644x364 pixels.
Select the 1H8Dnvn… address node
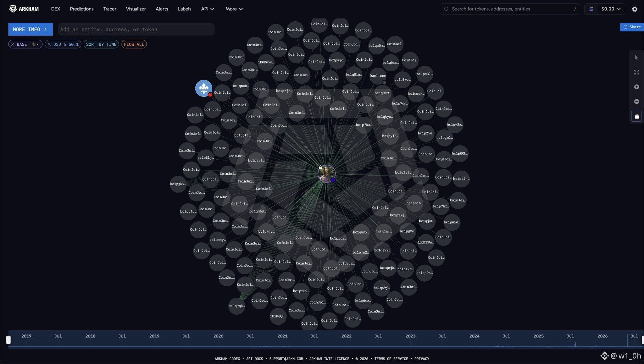tap(266, 62)
